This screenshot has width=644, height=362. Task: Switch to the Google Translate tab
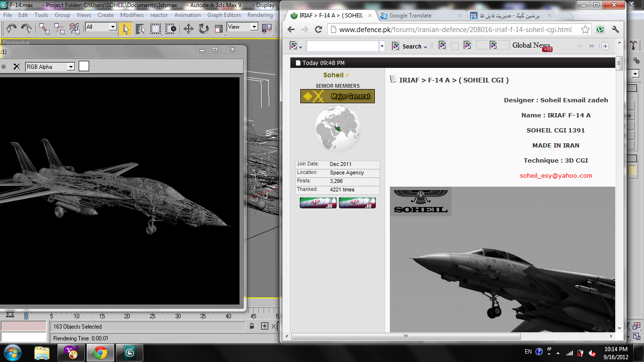tap(420, 16)
